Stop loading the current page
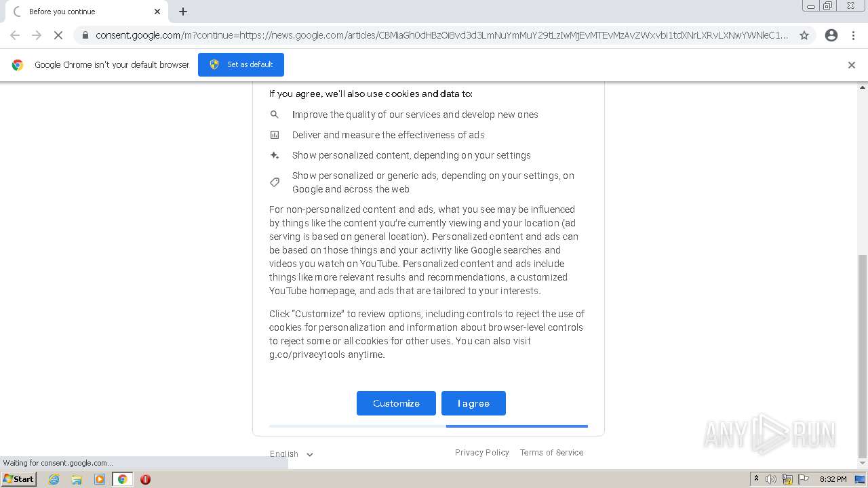Image resolution: width=868 pixels, height=488 pixels. pos(58,35)
